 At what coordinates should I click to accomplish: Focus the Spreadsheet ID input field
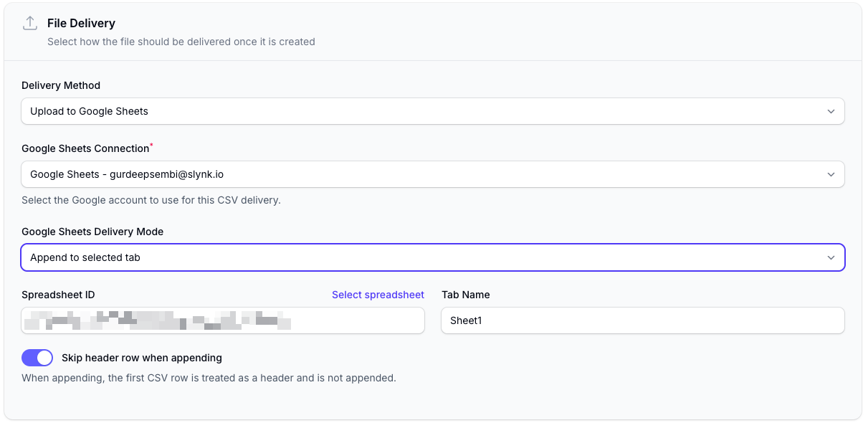click(223, 320)
